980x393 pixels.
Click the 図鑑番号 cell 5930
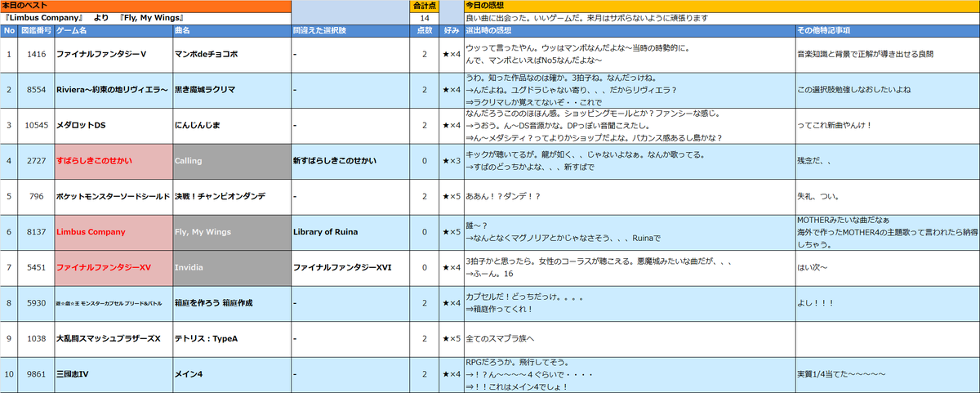click(36, 303)
